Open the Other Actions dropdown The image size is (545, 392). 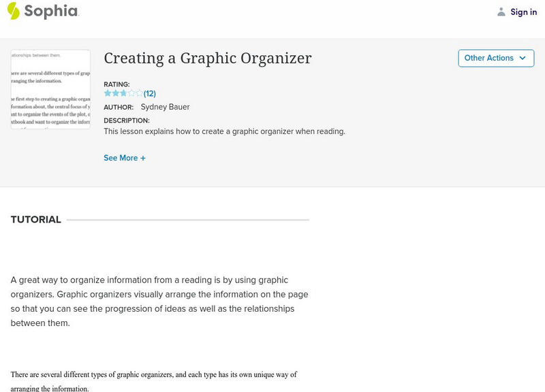(x=495, y=58)
